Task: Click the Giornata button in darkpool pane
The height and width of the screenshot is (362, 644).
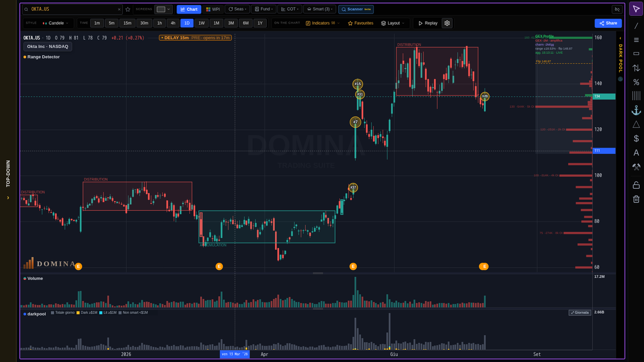Action: coord(580,313)
